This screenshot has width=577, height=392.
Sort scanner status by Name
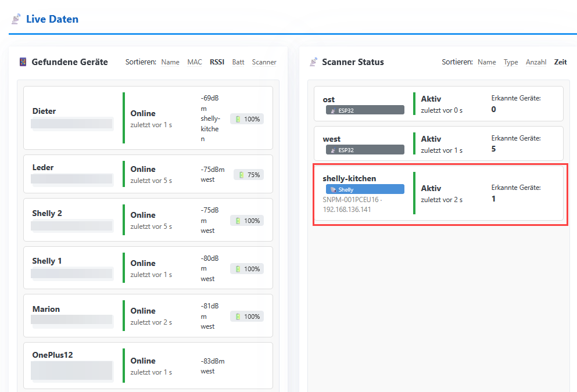pyautogui.click(x=486, y=62)
